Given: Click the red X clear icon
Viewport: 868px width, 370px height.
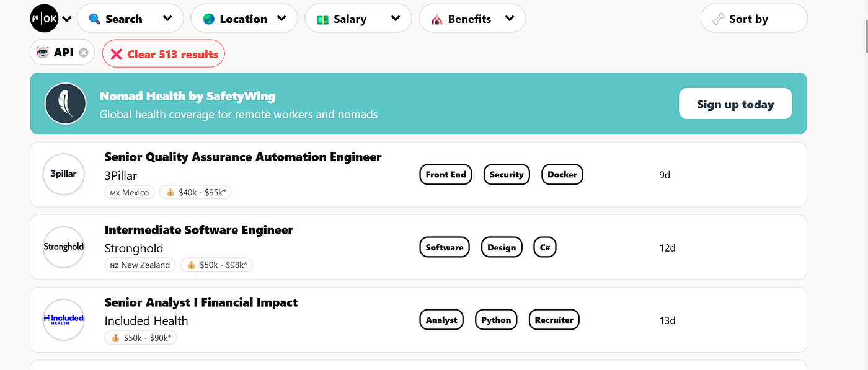Looking at the screenshot, I should point(116,55).
